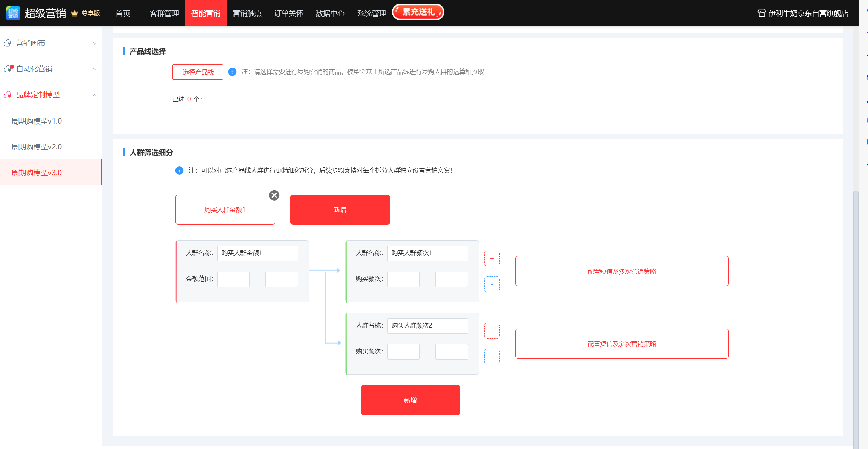Image resolution: width=868 pixels, height=449 pixels.
Task: Open 周期购模型v1.0 in sidebar
Action: click(51, 121)
